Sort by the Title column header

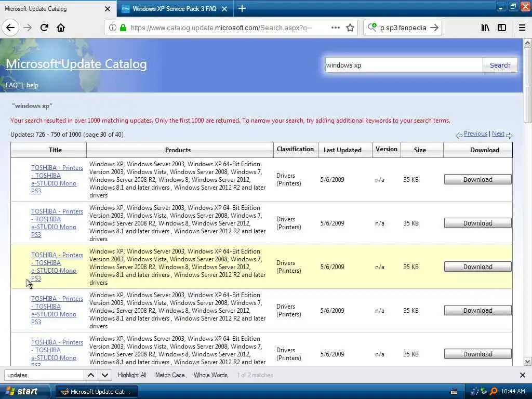pos(55,150)
